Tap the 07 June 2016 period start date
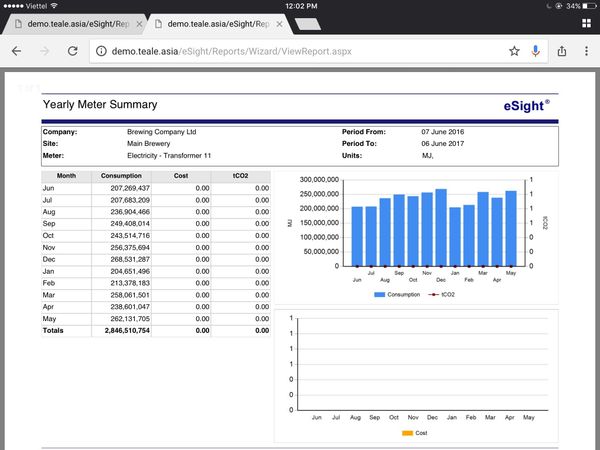Screen dimensions: 600x450 coord(443,132)
